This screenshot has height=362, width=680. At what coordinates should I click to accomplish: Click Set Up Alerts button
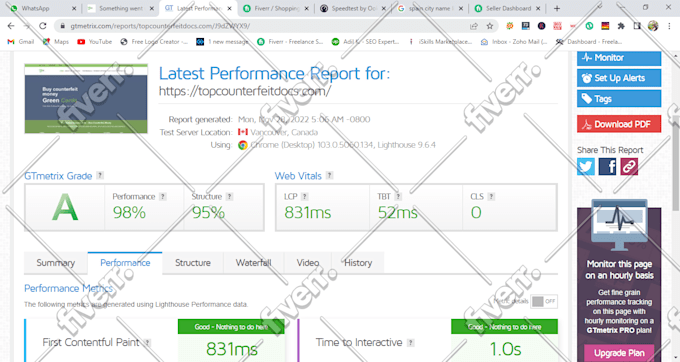pyautogui.click(x=619, y=78)
